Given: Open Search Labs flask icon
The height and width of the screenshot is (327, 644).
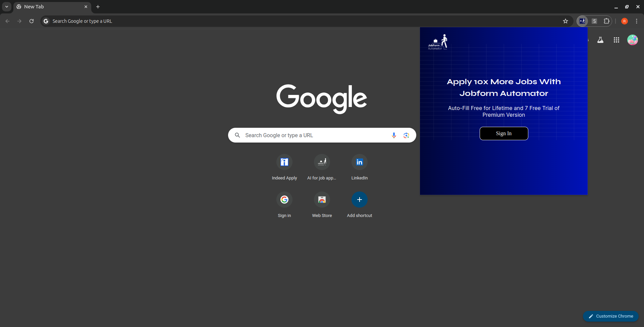Looking at the screenshot, I should click(600, 40).
